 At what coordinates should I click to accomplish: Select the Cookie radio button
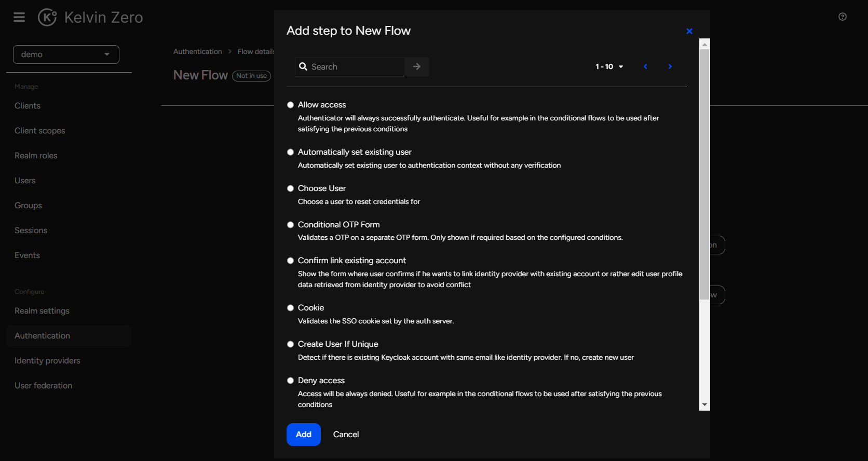[x=291, y=308]
